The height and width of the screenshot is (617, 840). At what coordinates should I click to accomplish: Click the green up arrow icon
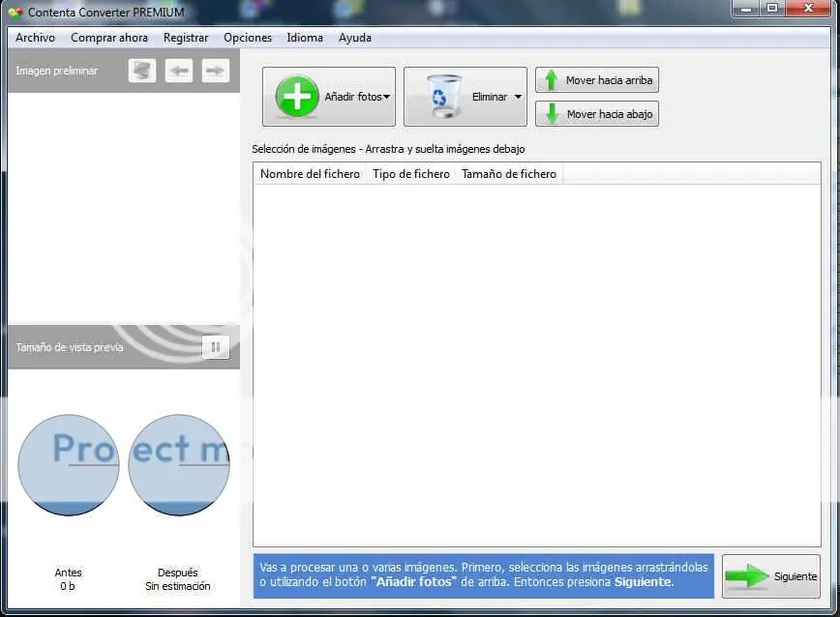tap(551, 80)
